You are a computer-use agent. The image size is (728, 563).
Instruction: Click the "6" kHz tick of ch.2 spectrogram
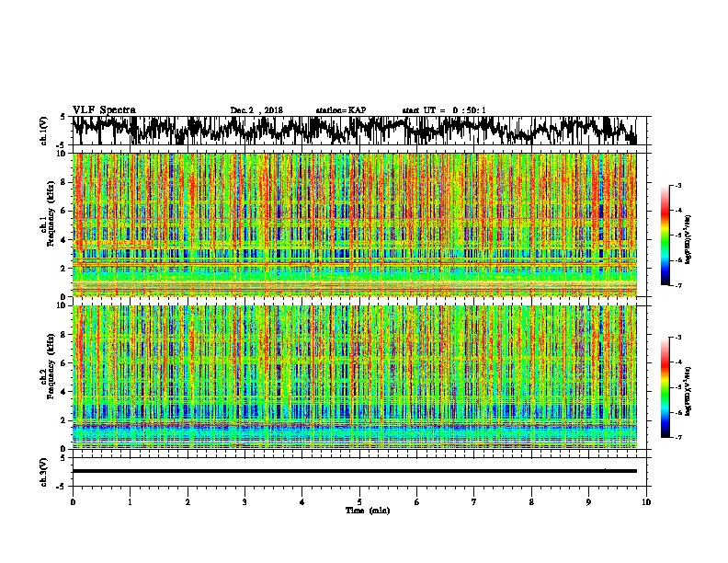click(x=63, y=363)
